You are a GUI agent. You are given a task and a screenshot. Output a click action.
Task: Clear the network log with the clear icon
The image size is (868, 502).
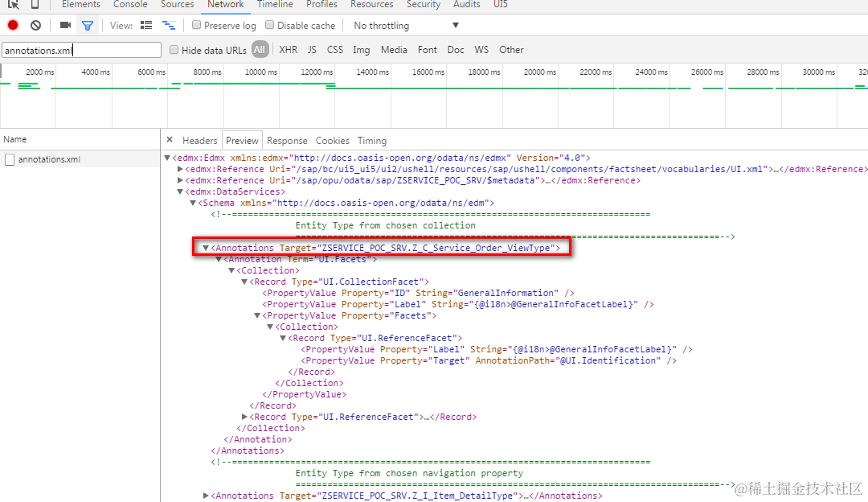36,26
